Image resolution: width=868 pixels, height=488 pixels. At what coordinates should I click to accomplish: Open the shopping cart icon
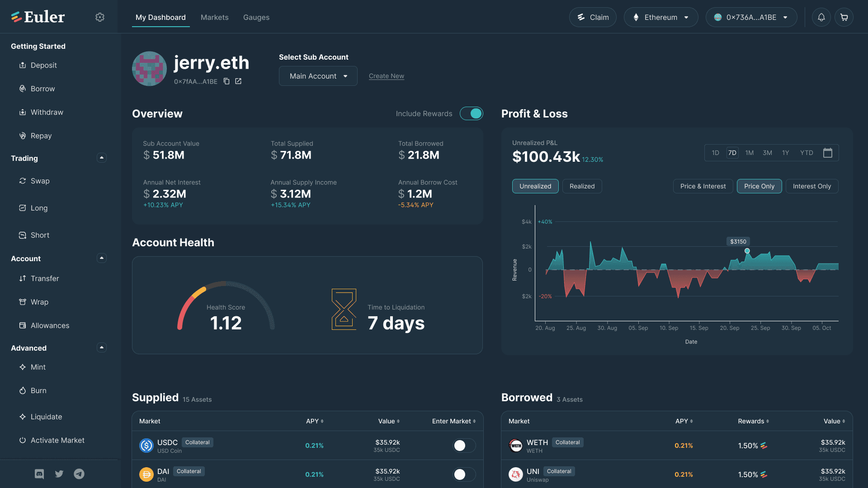point(844,17)
